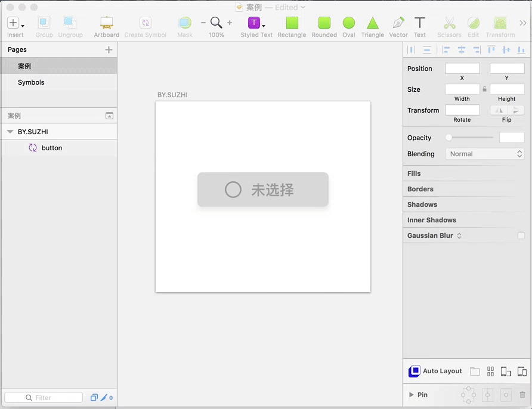Select the 案例 page
532x409 pixels.
click(59, 66)
